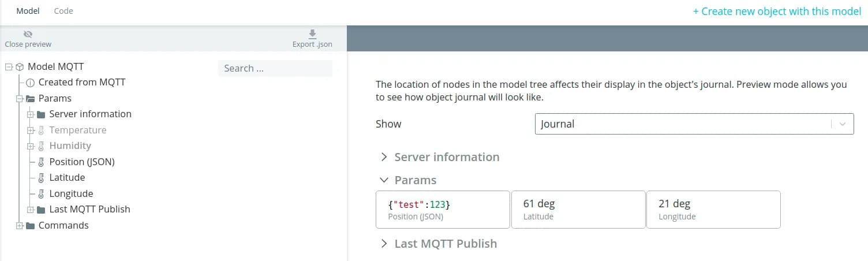Screen dimensions: 868x261
Task: Click the thermometer icon next to Latitude
Action: click(41, 178)
